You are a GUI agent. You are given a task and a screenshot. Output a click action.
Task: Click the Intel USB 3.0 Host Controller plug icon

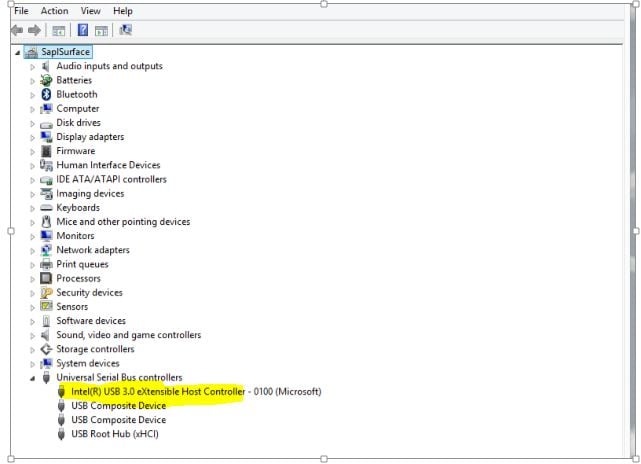click(x=61, y=392)
